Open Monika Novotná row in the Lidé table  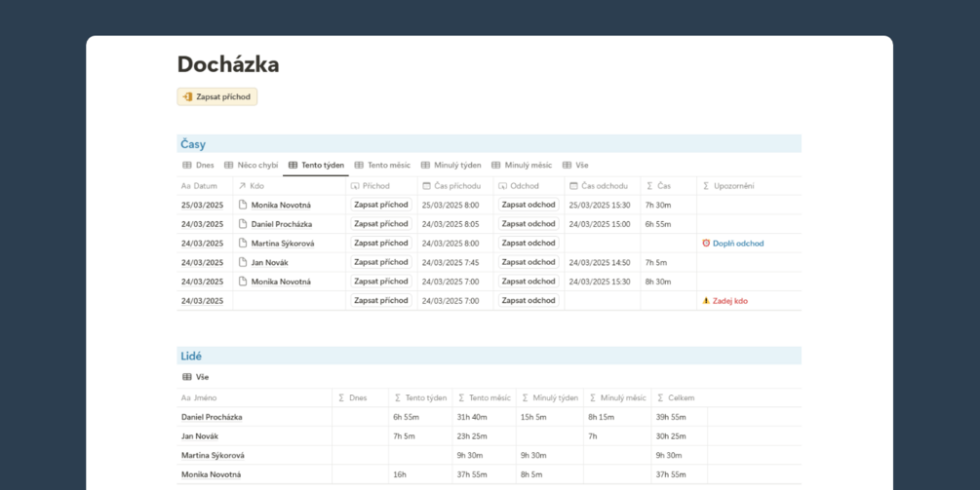tap(212, 474)
